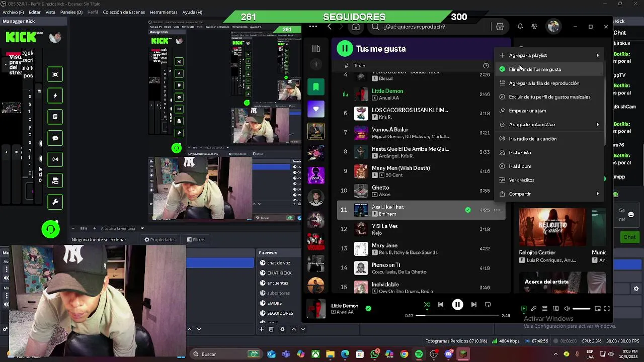This screenshot has height=362, width=644.
Task: Expand Agregar a playlist submenu
Action: click(x=549, y=55)
